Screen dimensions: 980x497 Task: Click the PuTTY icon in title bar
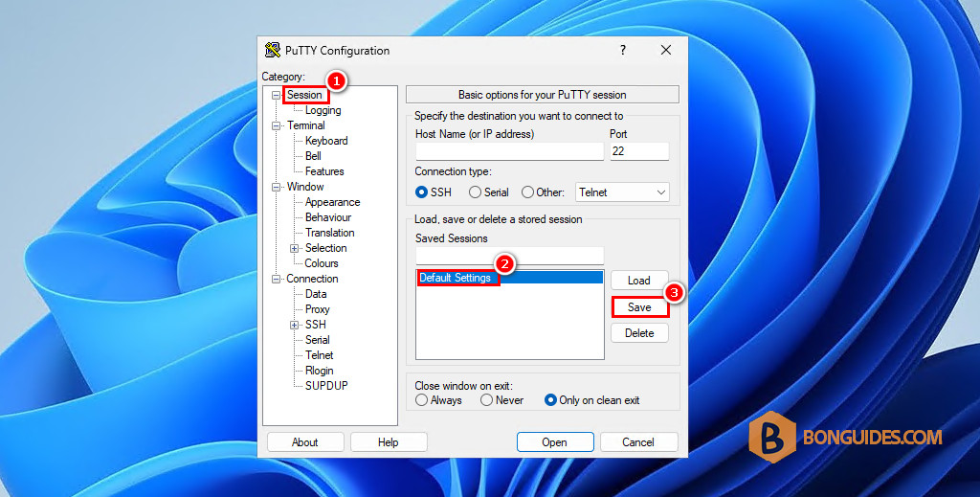tap(273, 50)
